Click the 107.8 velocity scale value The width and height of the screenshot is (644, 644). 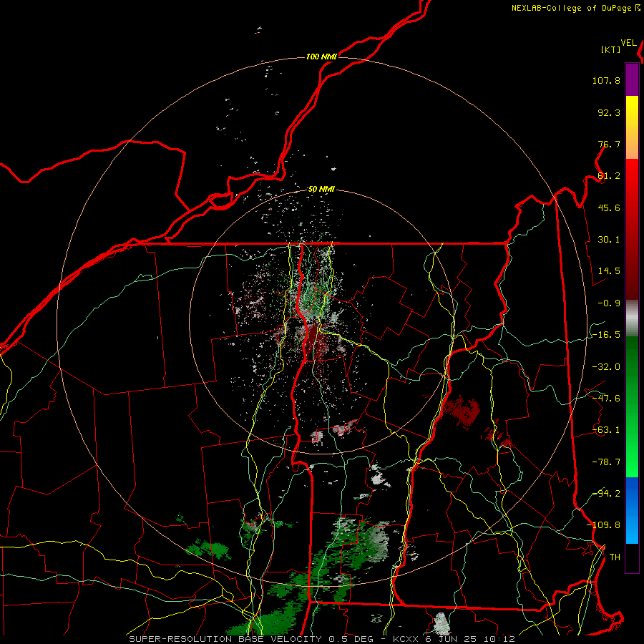pyautogui.click(x=606, y=80)
